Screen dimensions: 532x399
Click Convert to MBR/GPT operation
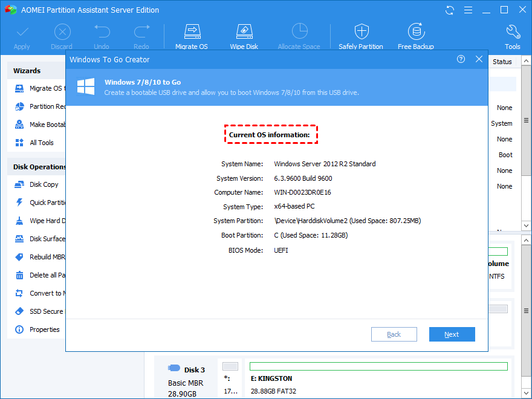click(x=40, y=293)
